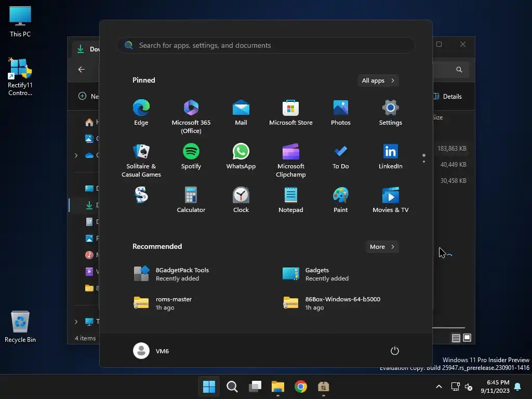Open the Mail app
The width and height of the screenshot is (532, 399).
pos(241,113)
